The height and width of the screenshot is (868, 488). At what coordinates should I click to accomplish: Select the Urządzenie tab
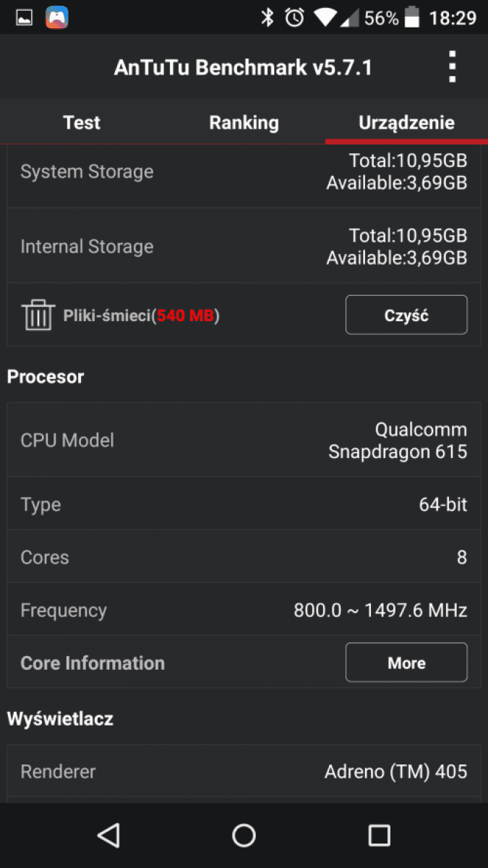(406, 122)
